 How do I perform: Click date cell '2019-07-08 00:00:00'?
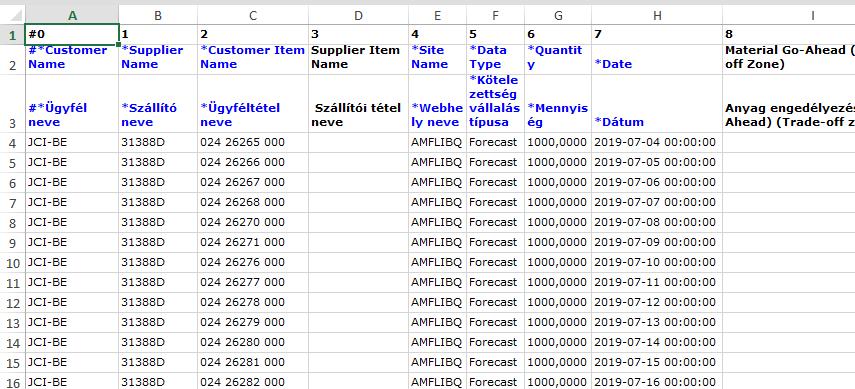pos(657,223)
